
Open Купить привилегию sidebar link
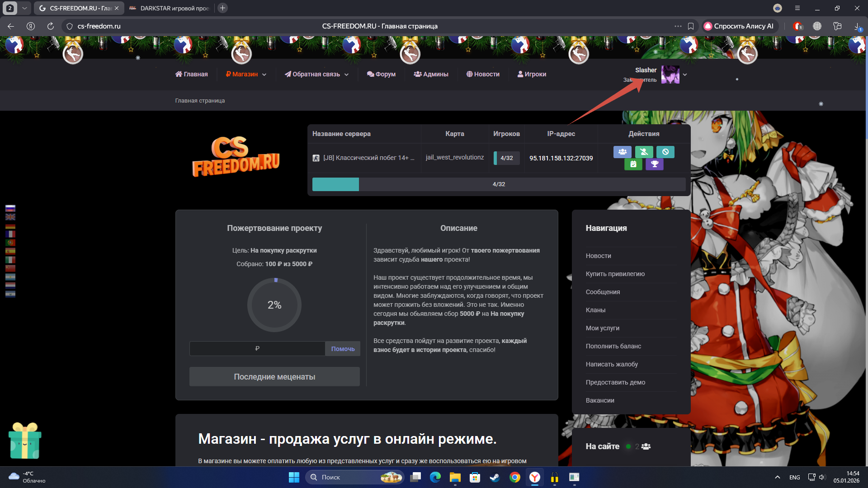(x=615, y=274)
